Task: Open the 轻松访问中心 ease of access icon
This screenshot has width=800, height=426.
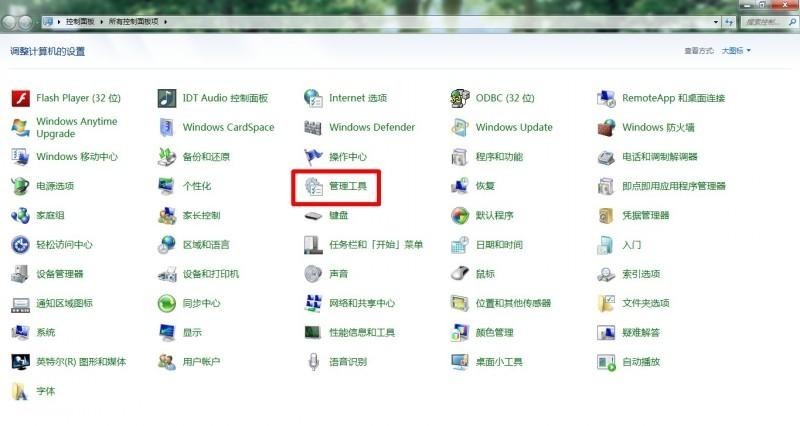Action: (21, 245)
